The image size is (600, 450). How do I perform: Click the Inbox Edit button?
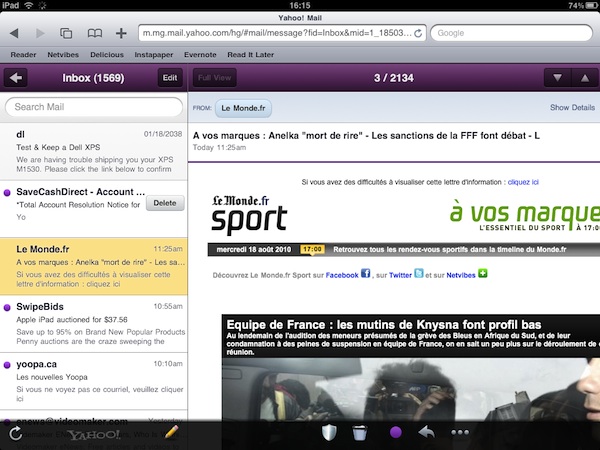pyautogui.click(x=170, y=78)
